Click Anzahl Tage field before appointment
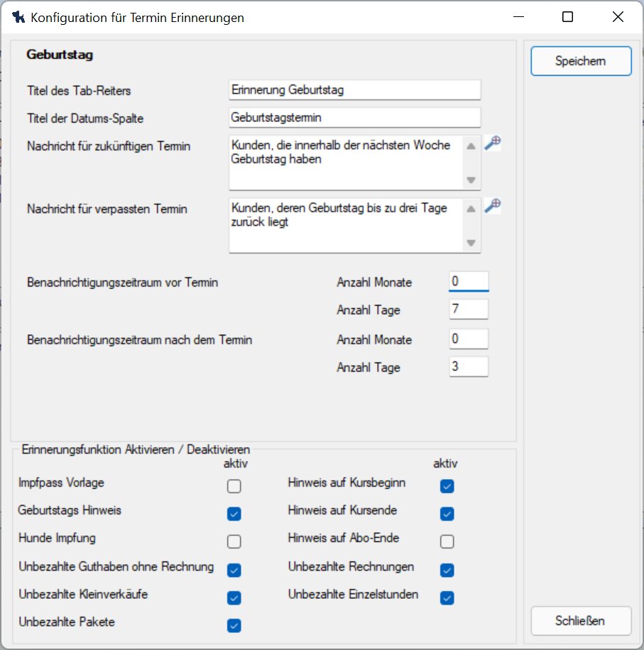This screenshot has height=650, width=644. pyautogui.click(x=469, y=309)
